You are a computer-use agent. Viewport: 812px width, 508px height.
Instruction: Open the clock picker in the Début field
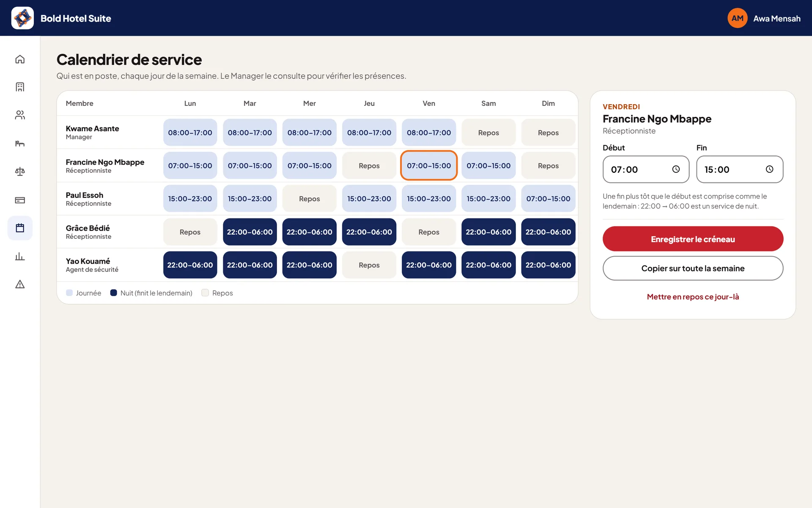676,169
